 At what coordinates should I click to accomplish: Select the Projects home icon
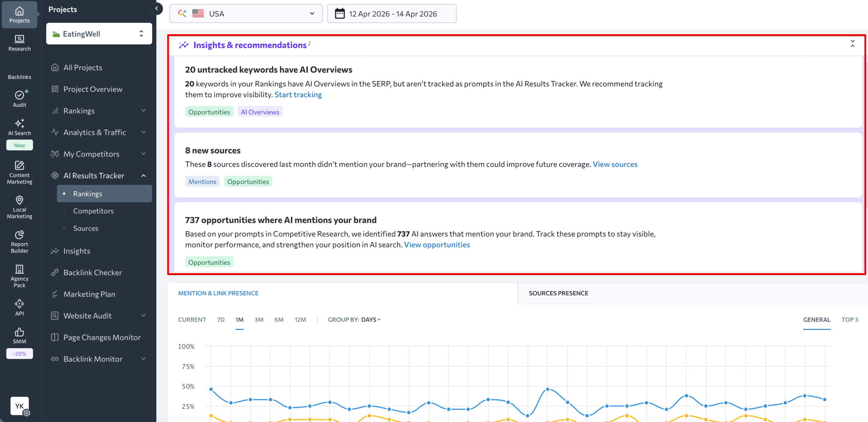pos(19,14)
